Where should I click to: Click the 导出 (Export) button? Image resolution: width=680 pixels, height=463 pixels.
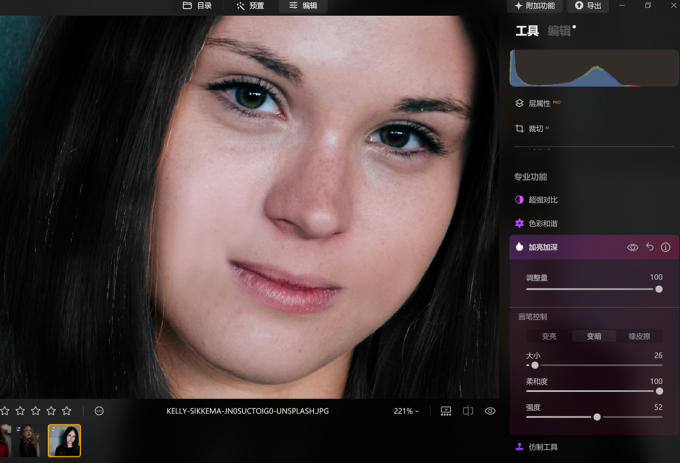pos(588,6)
